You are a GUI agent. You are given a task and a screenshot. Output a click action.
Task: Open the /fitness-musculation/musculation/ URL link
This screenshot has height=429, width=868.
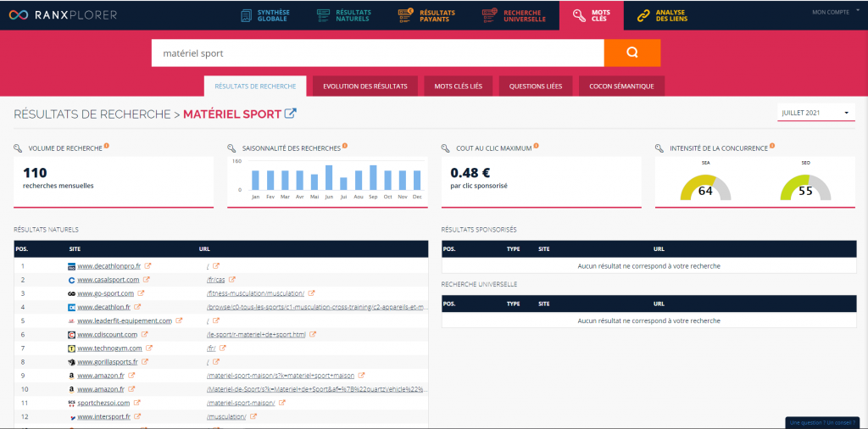255,293
